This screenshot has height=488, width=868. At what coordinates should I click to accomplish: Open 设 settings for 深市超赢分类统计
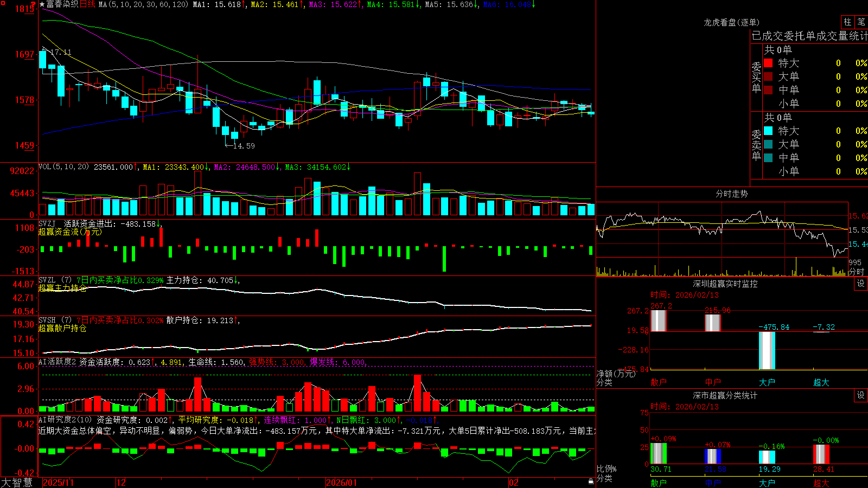coord(861,395)
